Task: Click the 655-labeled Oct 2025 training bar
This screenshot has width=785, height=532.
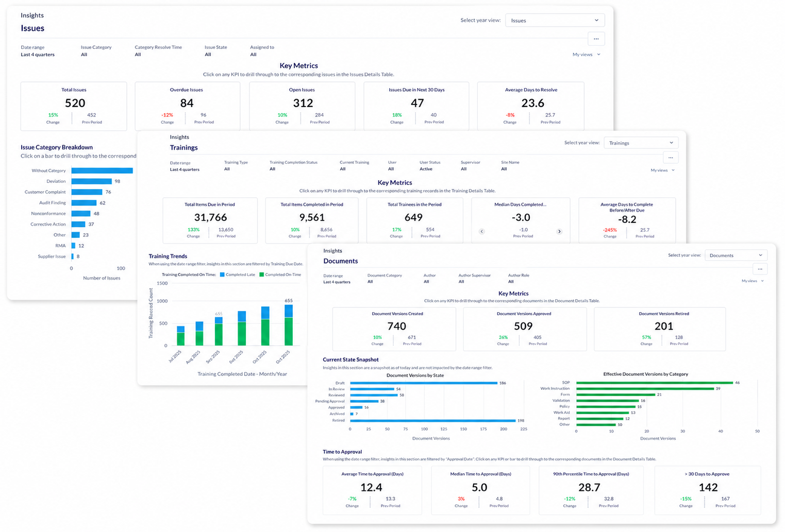Action: click(x=289, y=325)
